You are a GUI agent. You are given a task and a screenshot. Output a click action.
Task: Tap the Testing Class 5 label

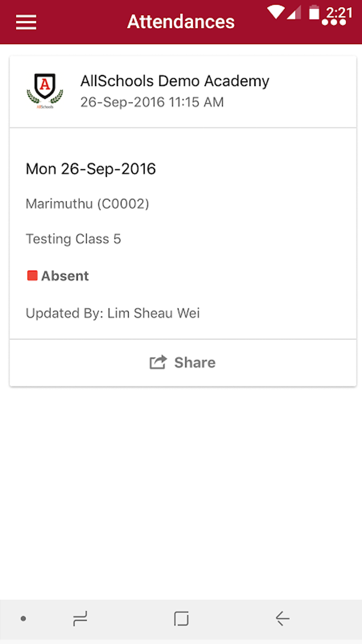73,239
